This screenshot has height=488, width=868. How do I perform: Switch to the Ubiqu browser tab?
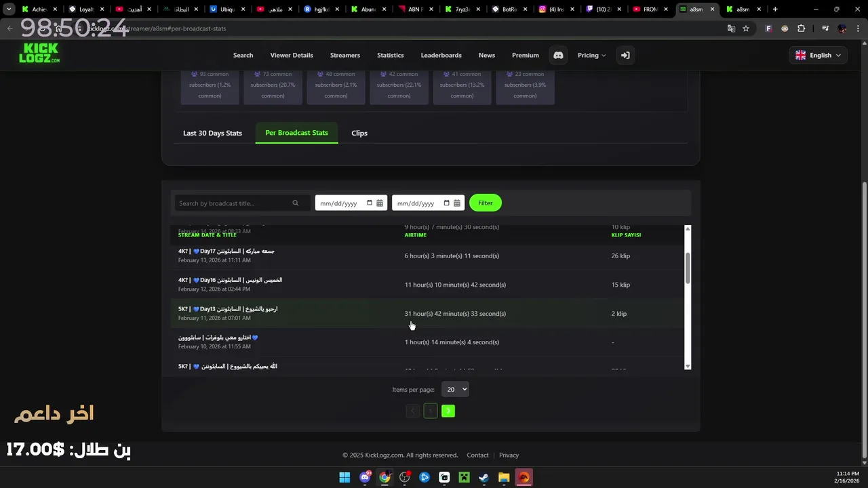coord(226,9)
